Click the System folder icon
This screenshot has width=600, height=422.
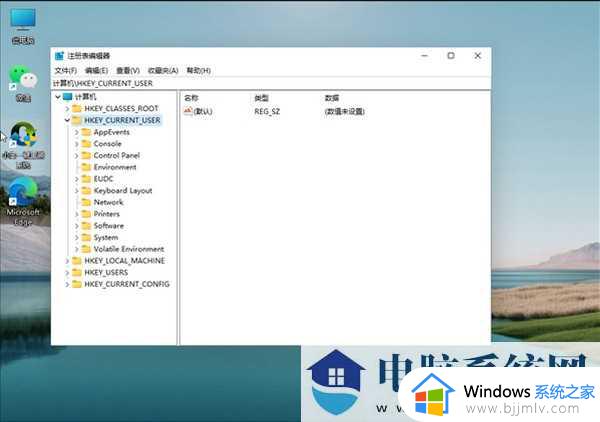86,238
